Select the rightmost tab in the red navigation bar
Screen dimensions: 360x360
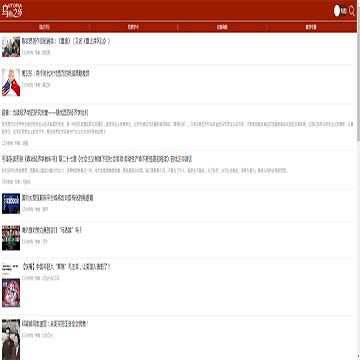pyautogui.click(x=311, y=27)
